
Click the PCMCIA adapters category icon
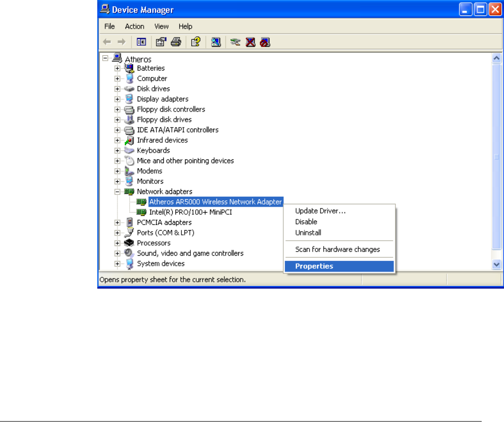[x=130, y=222]
